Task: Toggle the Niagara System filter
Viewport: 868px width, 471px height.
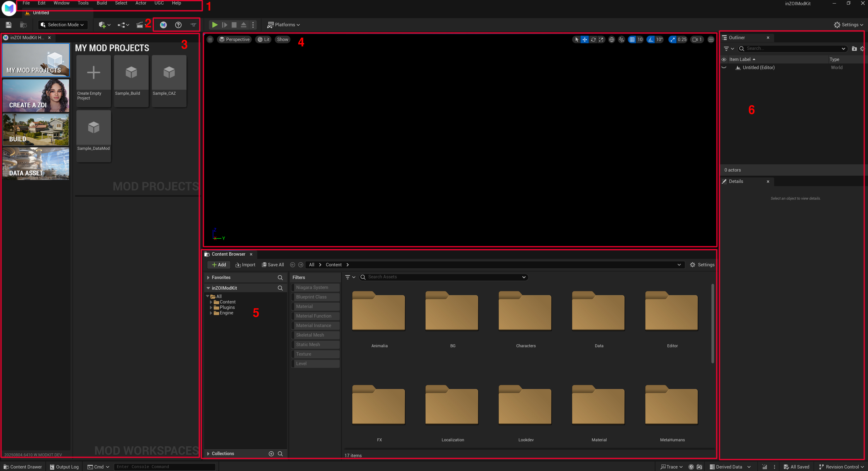Action: pyautogui.click(x=315, y=287)
